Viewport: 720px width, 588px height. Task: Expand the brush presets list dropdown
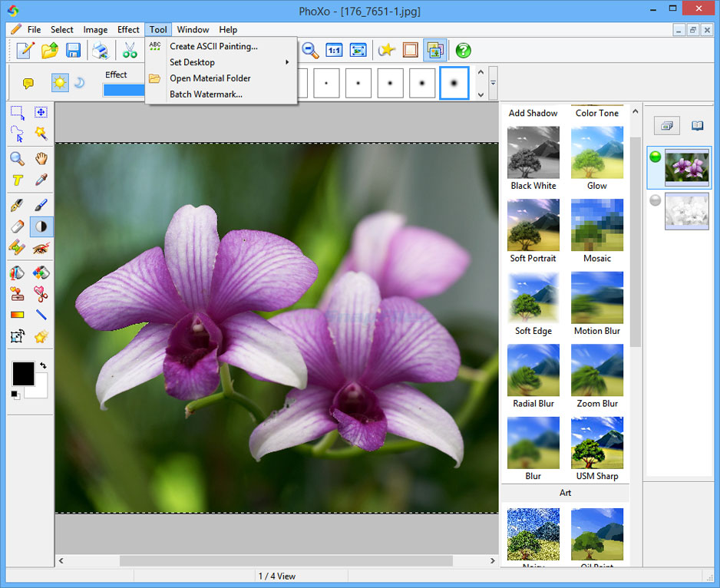pos(493,83)
